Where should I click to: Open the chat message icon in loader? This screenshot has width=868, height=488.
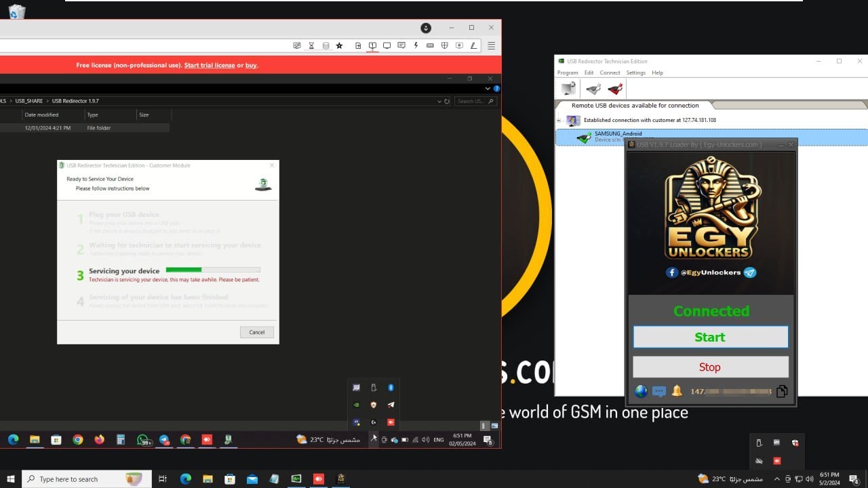click(659, 391)
